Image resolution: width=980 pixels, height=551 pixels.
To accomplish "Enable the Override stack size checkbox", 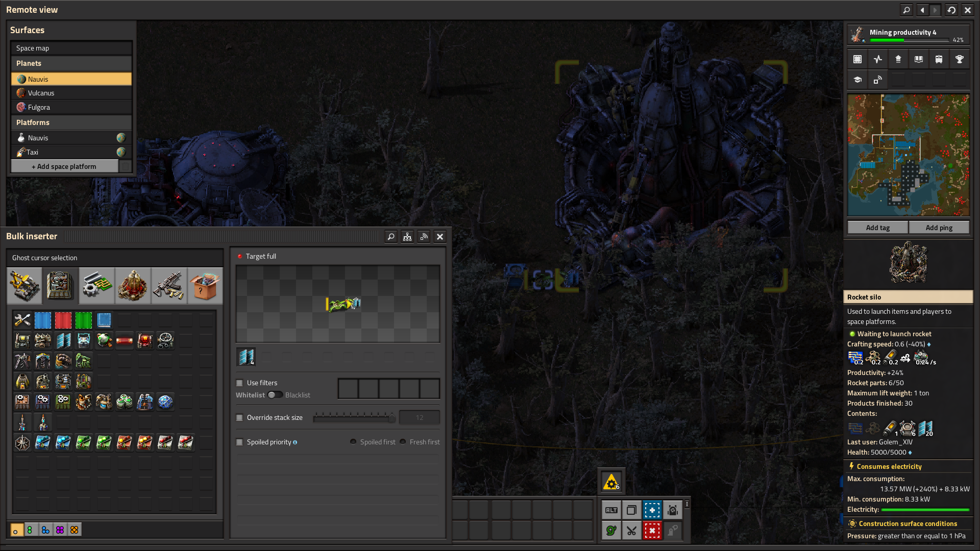I will 239,417.
